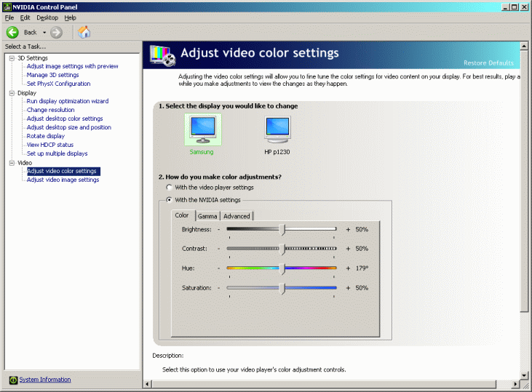
Task: Collapse the Video tree node
Action: (12, 163)
